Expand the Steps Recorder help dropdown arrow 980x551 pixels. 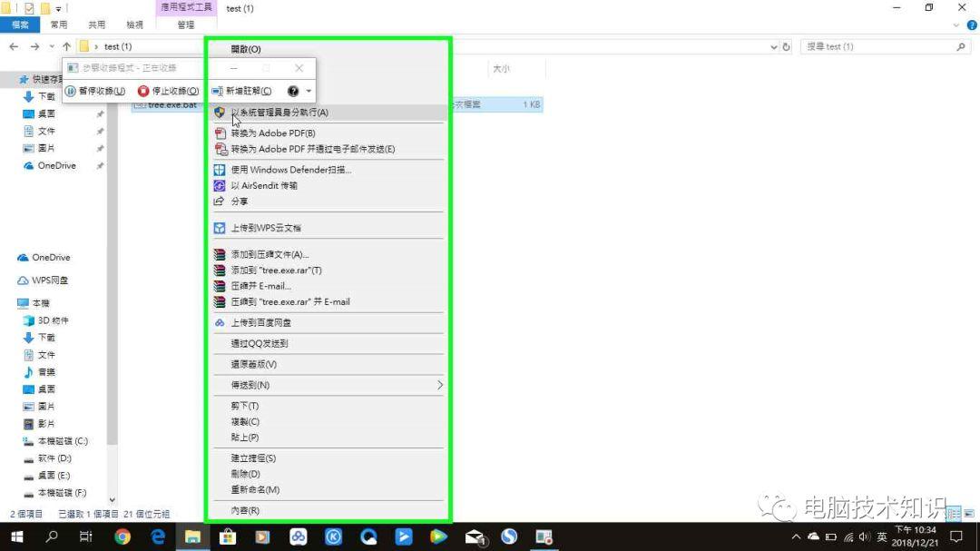coord(309,92)
